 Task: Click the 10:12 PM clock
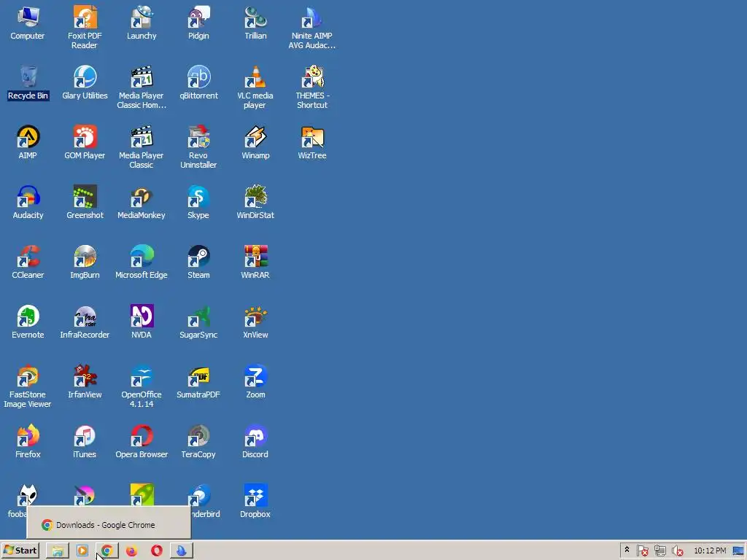tap(710, 551)
